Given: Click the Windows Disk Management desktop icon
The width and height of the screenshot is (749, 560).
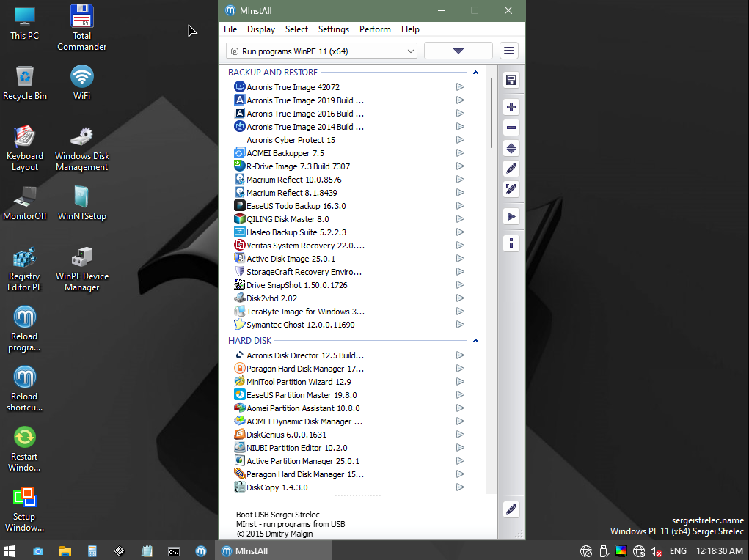Looking at the screenshot, I should coord(81,149).
